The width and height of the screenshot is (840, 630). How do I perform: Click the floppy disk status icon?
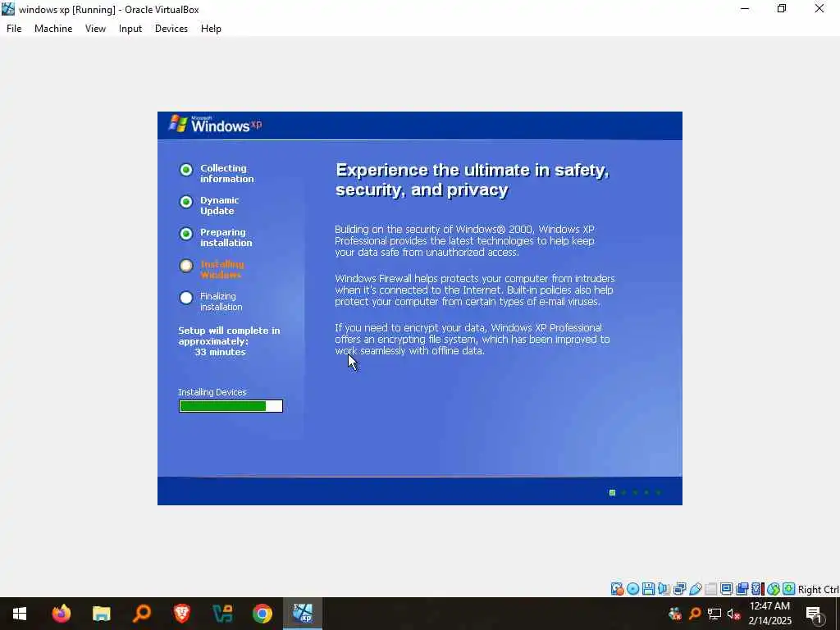(648, 589)
